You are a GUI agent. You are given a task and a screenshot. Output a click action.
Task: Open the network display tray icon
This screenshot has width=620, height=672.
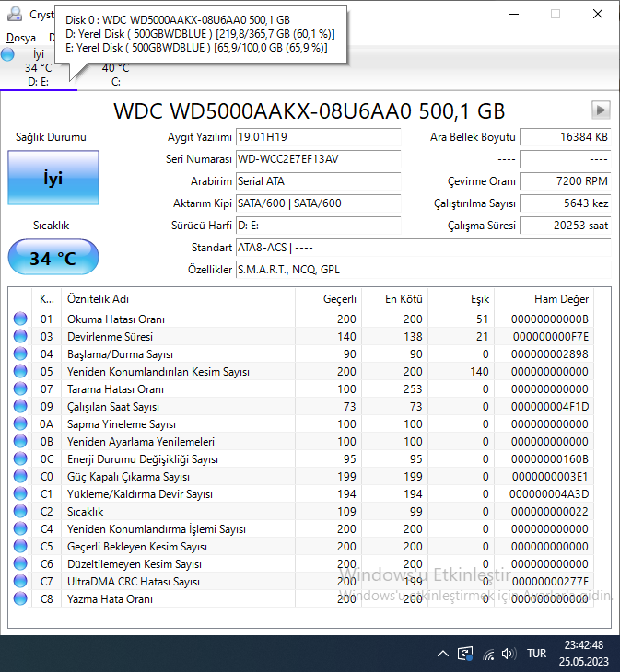(465, 654)
